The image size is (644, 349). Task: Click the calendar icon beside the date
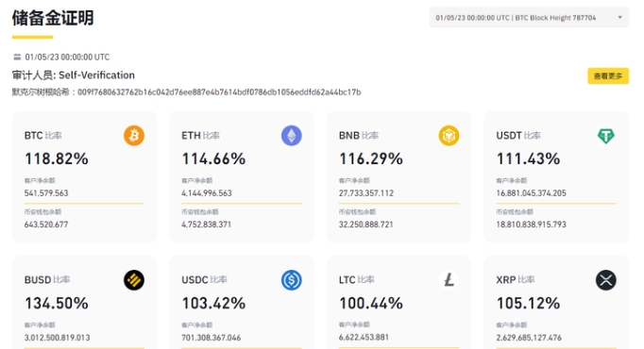pos(17,57)
